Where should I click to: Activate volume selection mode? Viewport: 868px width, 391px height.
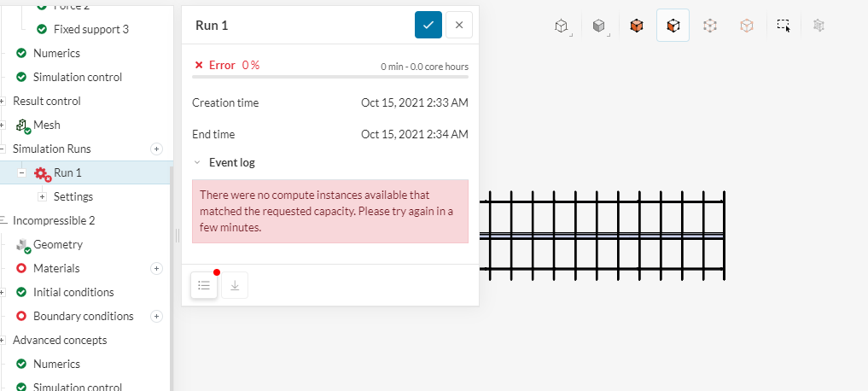coord(636,26)
